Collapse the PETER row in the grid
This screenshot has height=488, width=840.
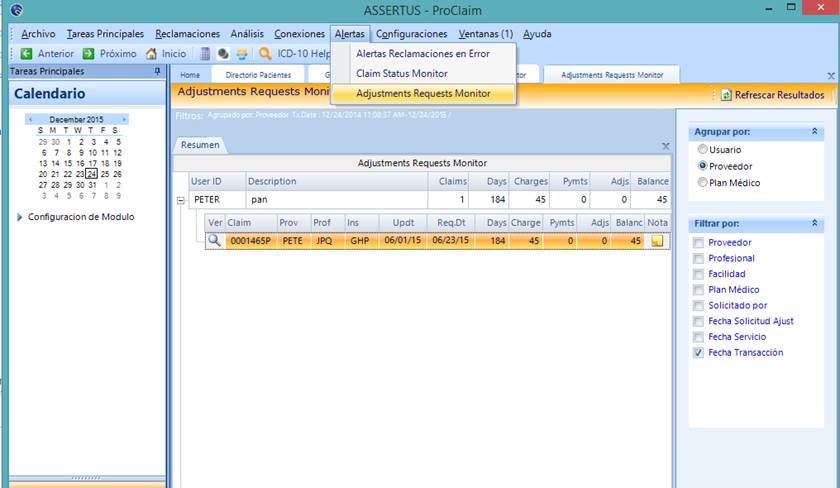(181, 200)
